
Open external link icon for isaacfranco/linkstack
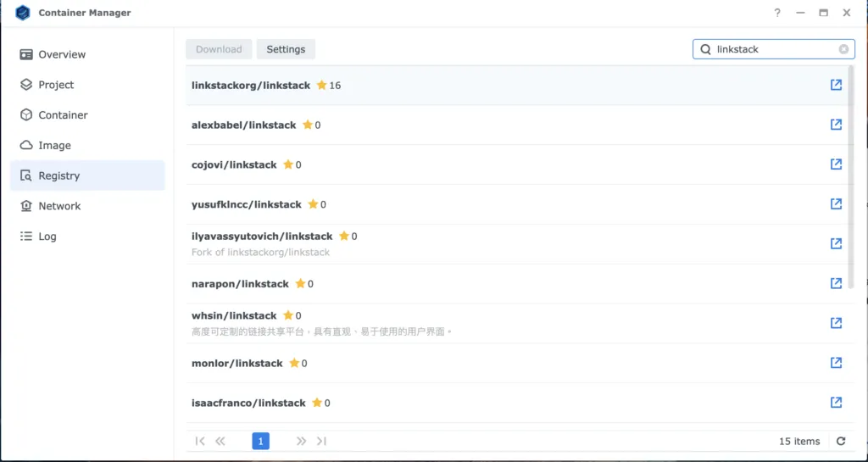pos(836,403)
